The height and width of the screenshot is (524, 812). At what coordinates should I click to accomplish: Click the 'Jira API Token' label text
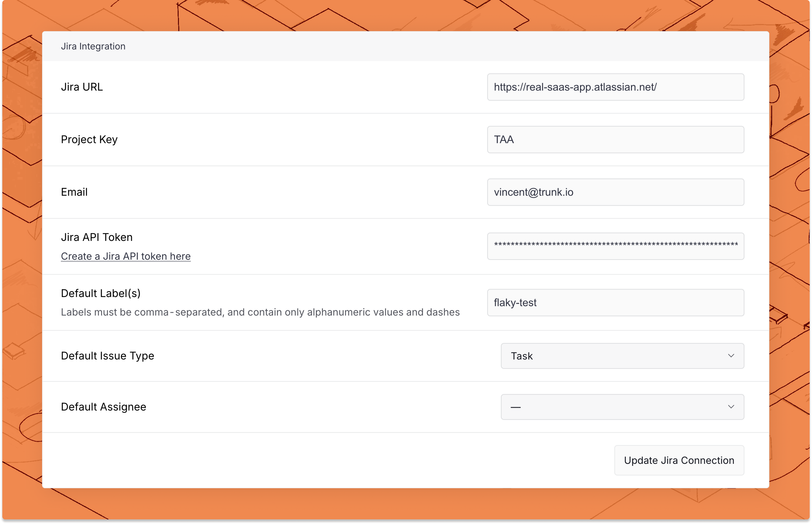click(97, 237)
